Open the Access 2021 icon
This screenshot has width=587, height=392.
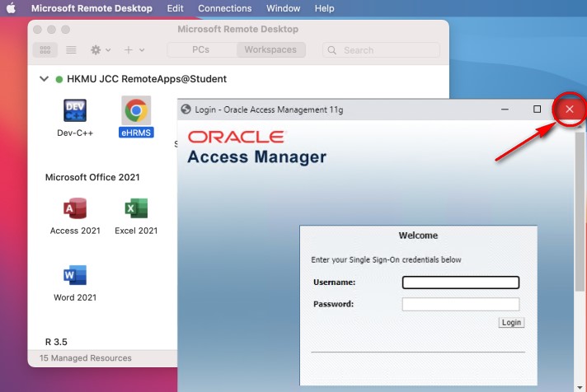75,208
